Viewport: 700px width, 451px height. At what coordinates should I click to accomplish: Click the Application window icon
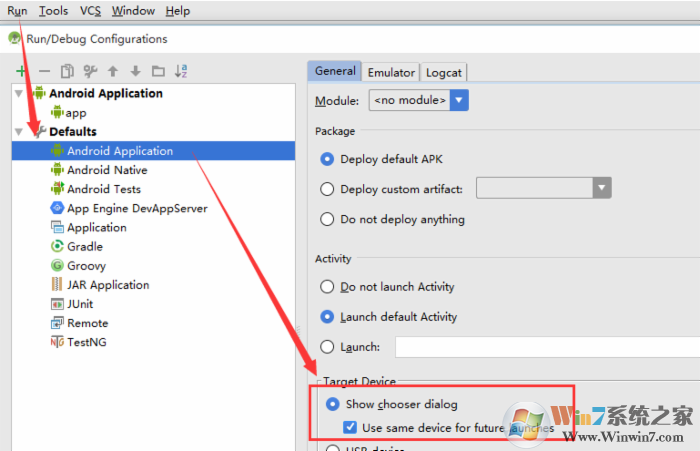(x=57, y=227)
